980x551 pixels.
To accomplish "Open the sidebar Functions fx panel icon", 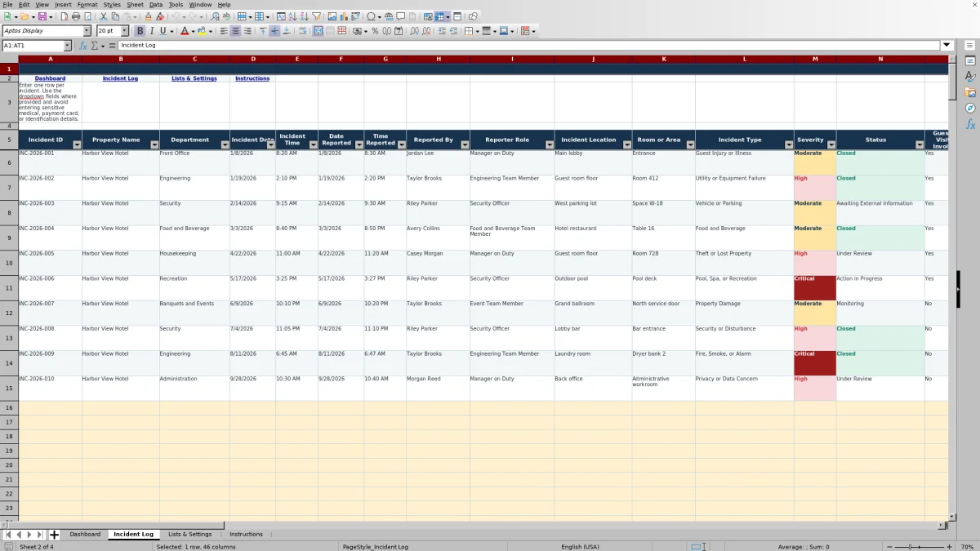I will click(x=970, y=124).
